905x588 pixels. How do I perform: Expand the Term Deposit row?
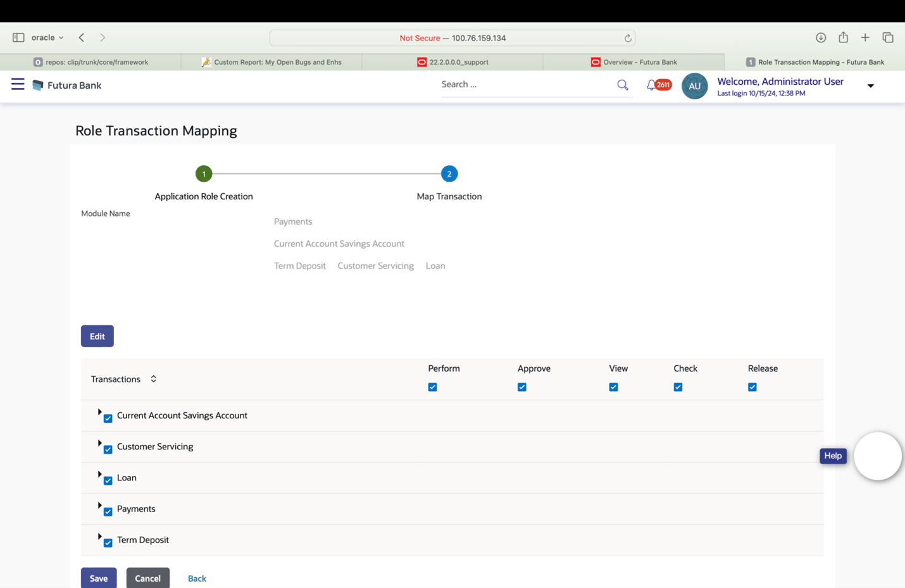(99, 536)
